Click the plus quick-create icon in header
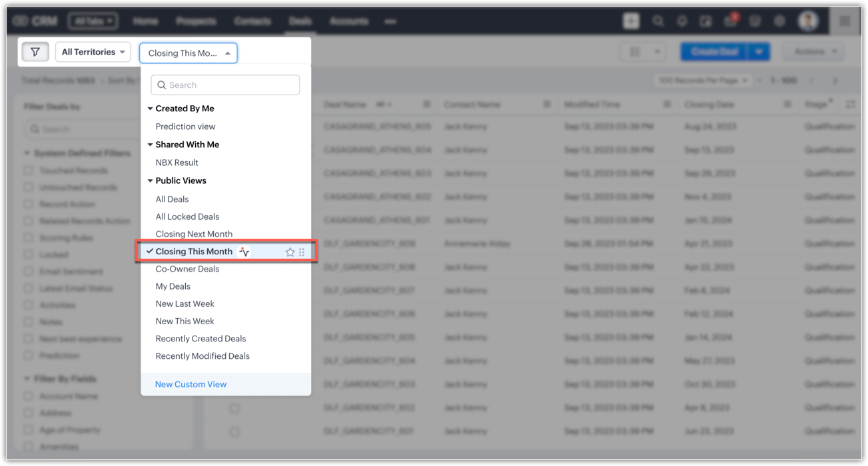Image resolution: width=868 pixels, height=466 pixels. coord(631,21)
